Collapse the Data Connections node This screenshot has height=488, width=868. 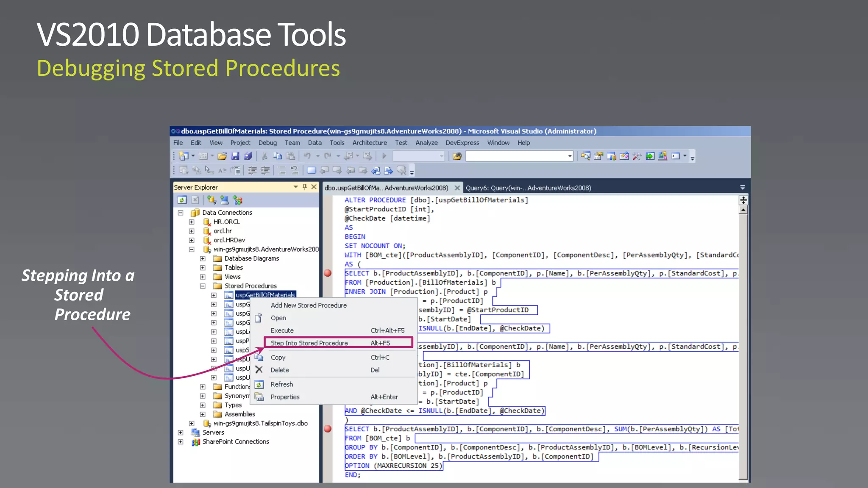[x=181, y=213]
